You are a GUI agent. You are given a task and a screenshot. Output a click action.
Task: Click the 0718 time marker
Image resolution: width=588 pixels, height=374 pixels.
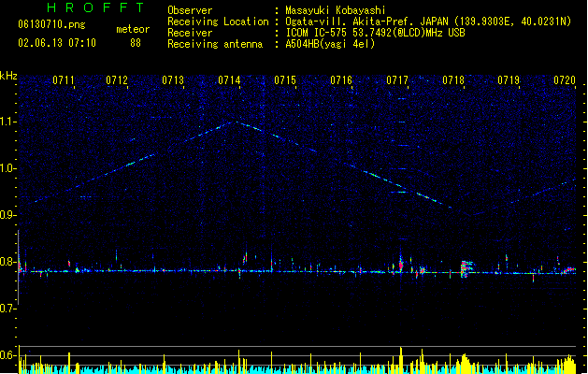[453, 80]
